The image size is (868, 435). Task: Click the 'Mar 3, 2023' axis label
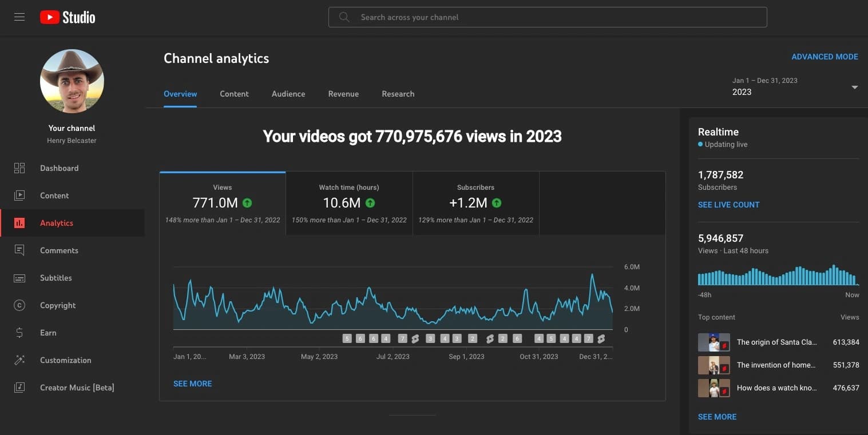247,356
